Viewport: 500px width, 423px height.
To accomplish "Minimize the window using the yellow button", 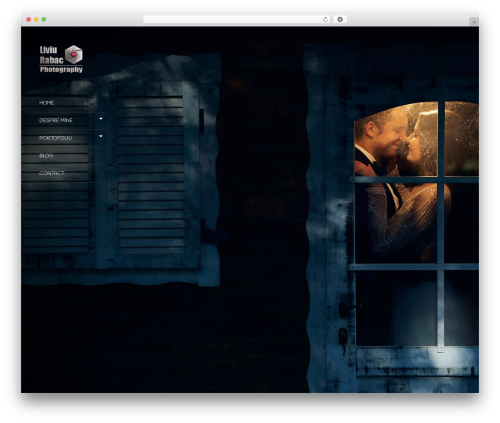I will [36, 19].
